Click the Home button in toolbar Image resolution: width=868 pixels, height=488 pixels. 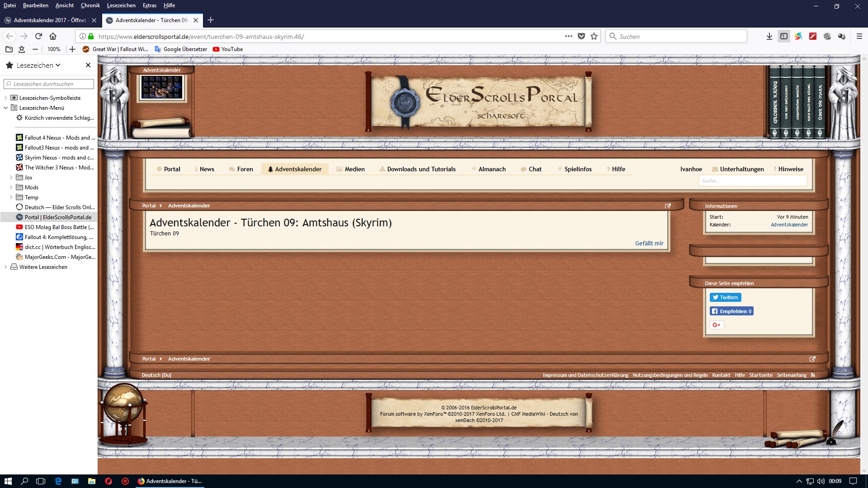coord(53,36)
